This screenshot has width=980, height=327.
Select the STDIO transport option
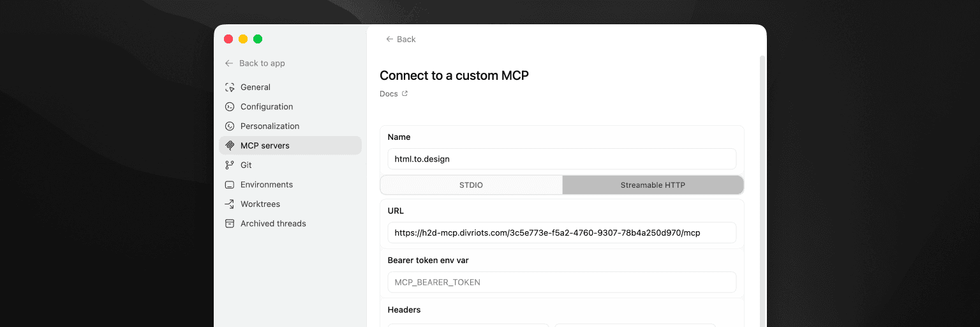471,185
